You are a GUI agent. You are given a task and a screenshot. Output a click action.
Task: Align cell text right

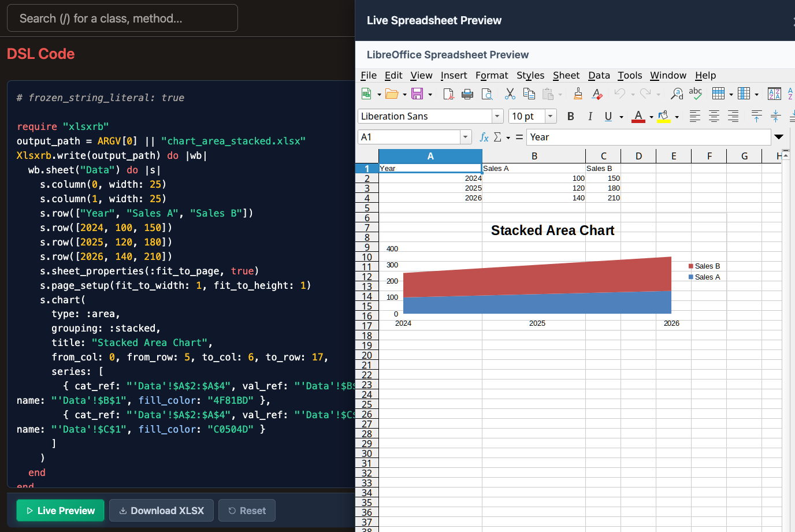(x=733, y=116)
